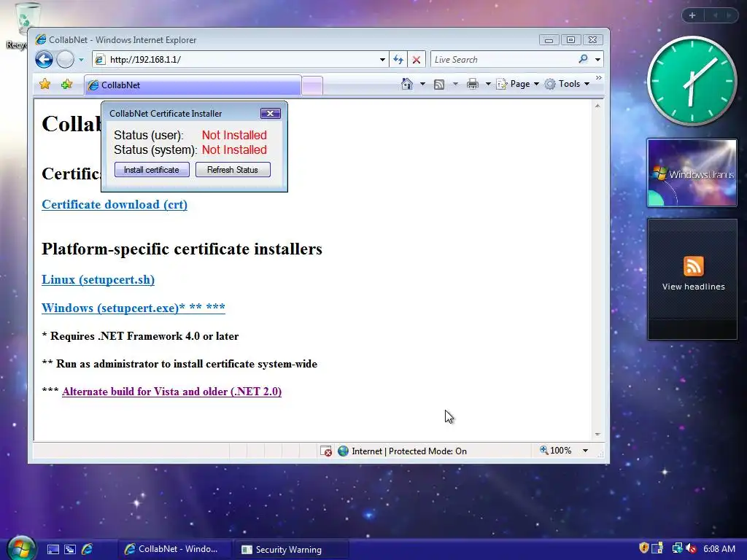Select the CollabNet browser tab
747x560 pixels.
193,85
